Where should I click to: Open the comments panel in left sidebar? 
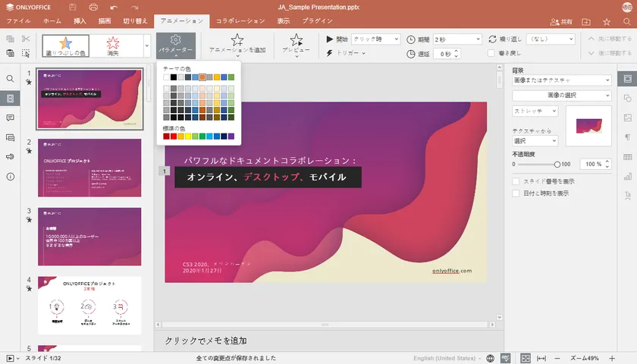(x=11, y=118)
